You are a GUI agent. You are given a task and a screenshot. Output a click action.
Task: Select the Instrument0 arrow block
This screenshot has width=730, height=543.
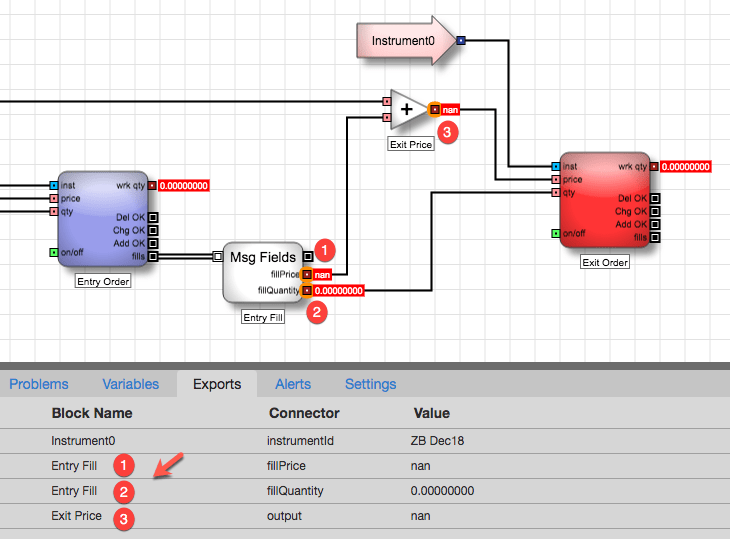[405, 41]
